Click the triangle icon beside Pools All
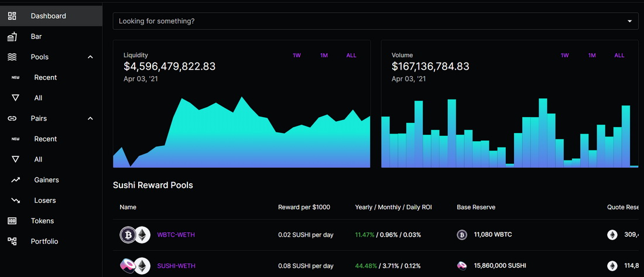644x277 pixels. 15,98
